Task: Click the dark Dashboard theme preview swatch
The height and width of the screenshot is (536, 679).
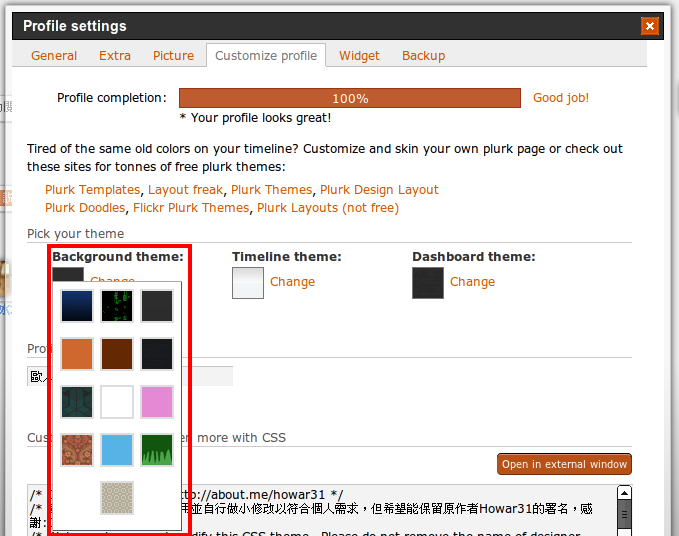Action: [428, 283]
